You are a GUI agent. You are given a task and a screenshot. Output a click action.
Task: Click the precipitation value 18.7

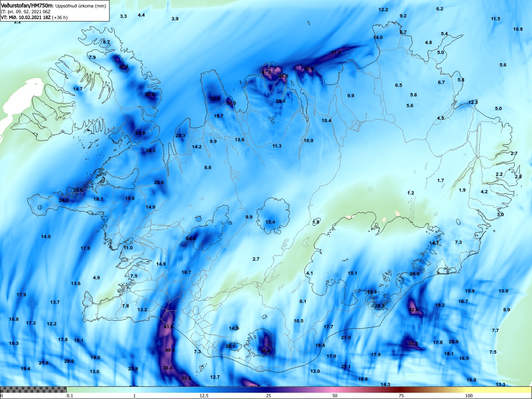click(98, 199)
